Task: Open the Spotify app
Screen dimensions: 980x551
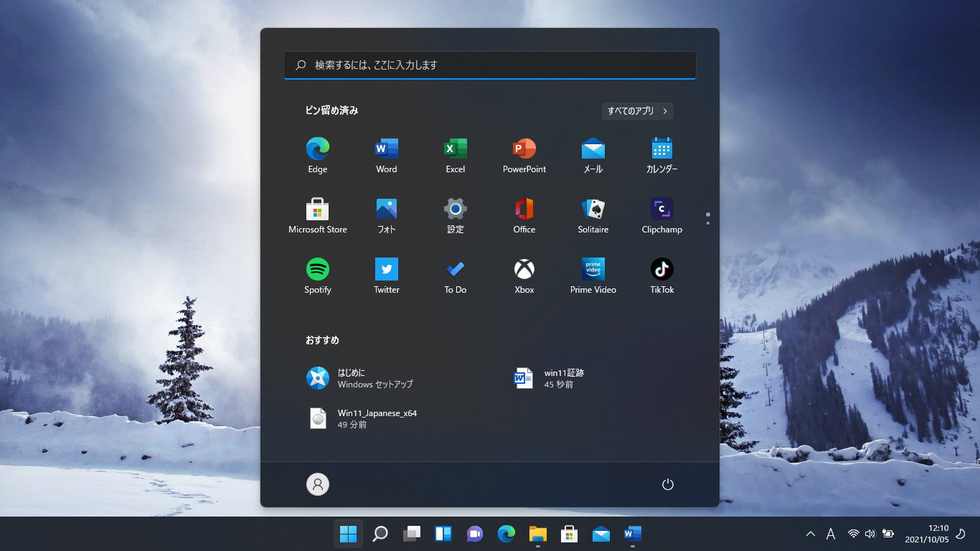Action: (318, 276)
